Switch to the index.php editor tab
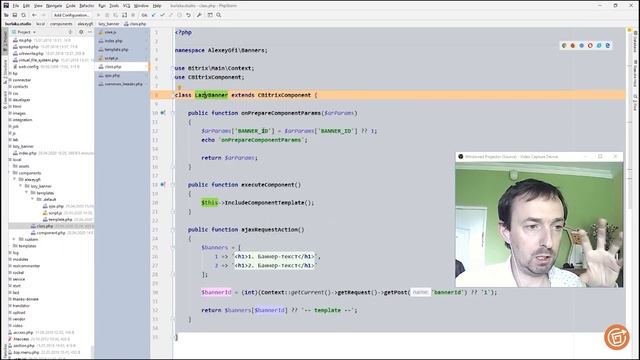This screenshot has width=640, height=360. 122,41
